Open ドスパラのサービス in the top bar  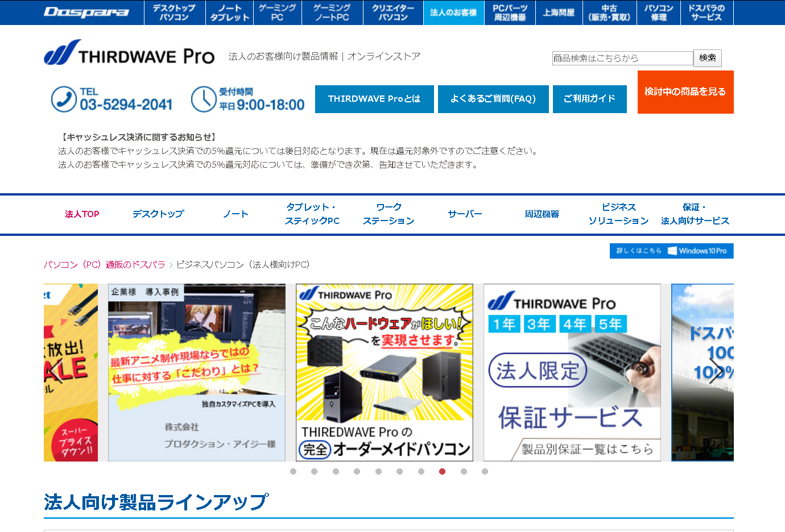706,13
